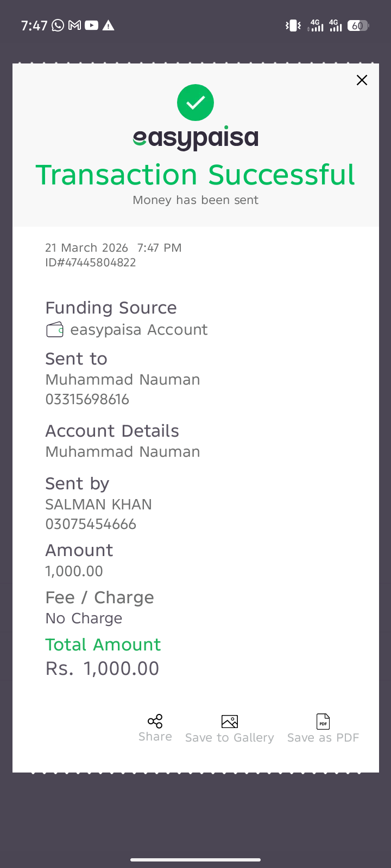Tap the Save to Gallery image icon

pos(230,722)
